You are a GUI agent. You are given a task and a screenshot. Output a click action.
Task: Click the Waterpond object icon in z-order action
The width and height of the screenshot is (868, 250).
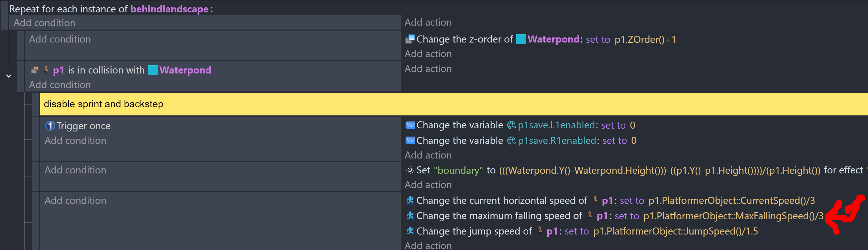[x=521, y=39]
